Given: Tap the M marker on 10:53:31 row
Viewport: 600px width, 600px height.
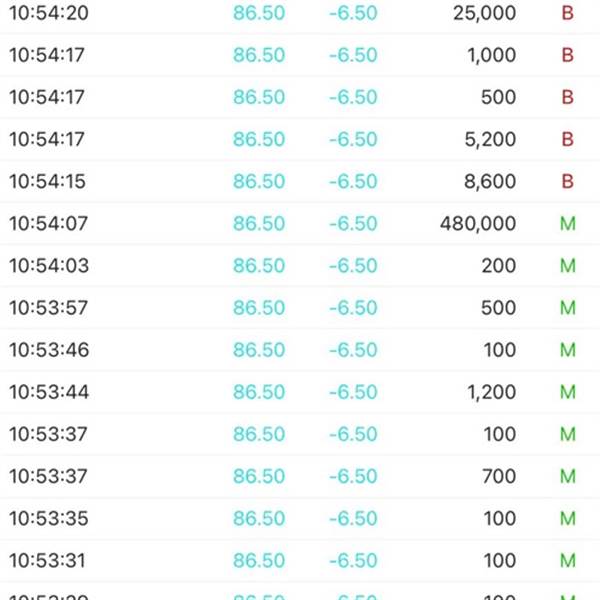Looking at the screenshot, I should (x=568, y=560).
